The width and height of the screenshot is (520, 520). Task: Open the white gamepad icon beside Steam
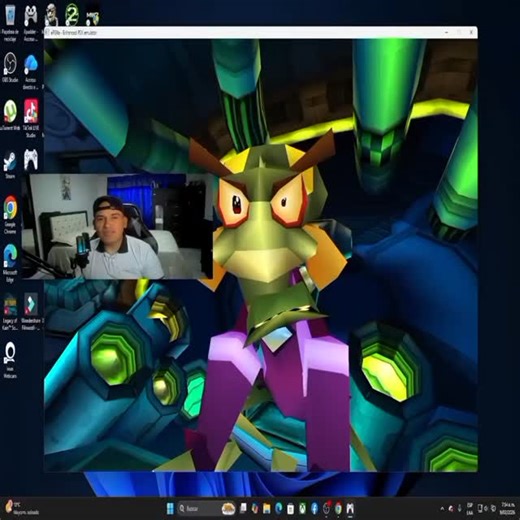(31, 160)
